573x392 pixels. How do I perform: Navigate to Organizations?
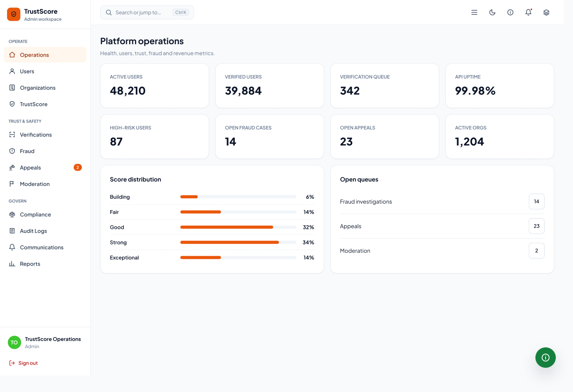pos(45,88)
